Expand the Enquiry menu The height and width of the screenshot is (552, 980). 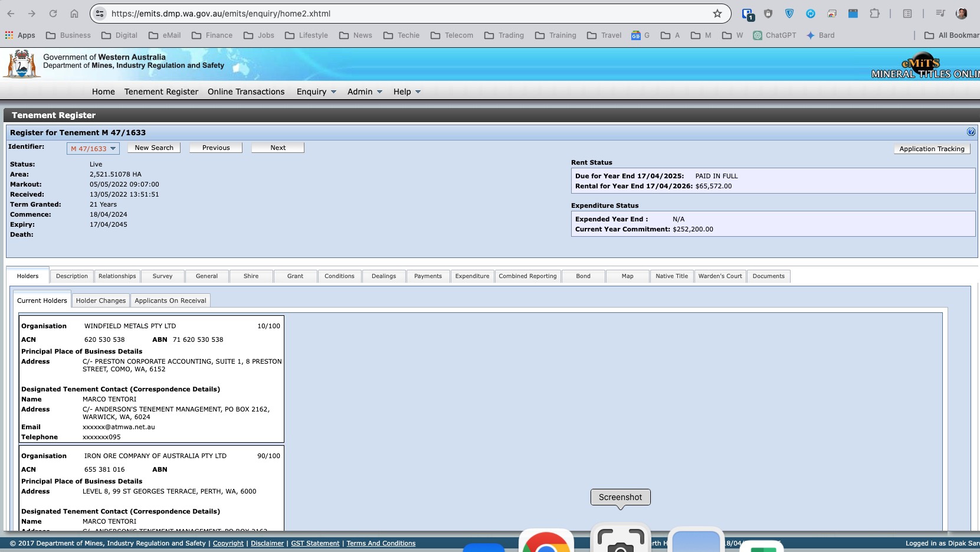pyautogui.click(x=316, y=92)
